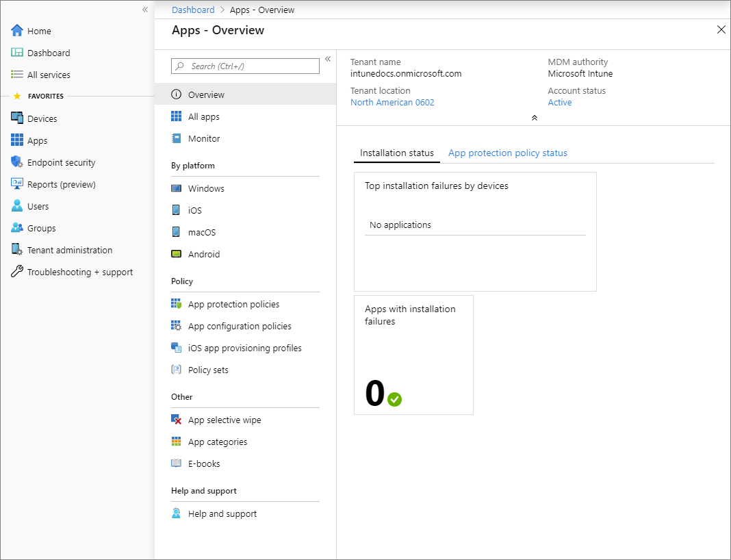The width and height of the screenshot is (731, 560).
Task: Open App selective wipe icon
Action: (177, 420)
